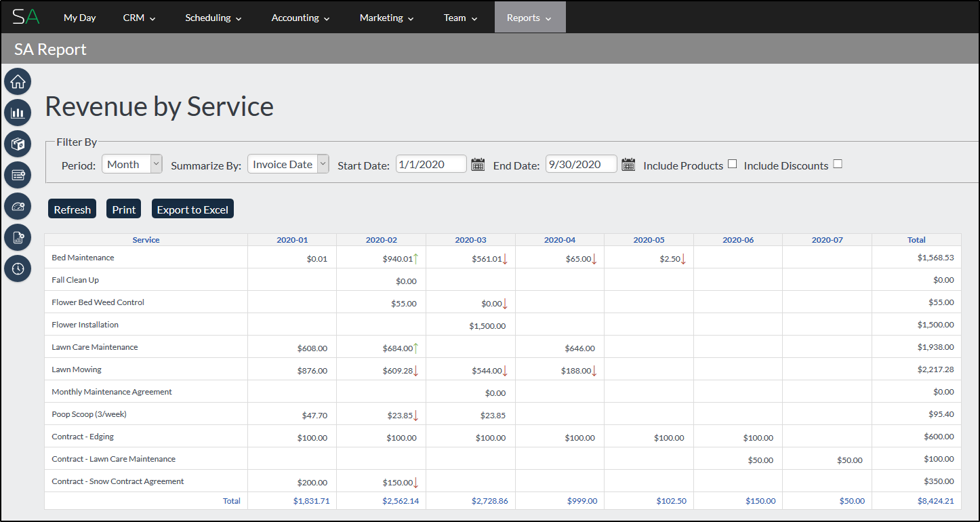Click Export to Excel
Image resolution: width=980 pixels, height=522 pixels.
point(192,208)
